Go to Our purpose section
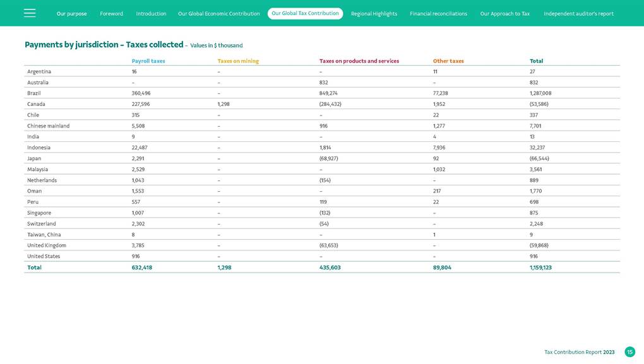 72,14
